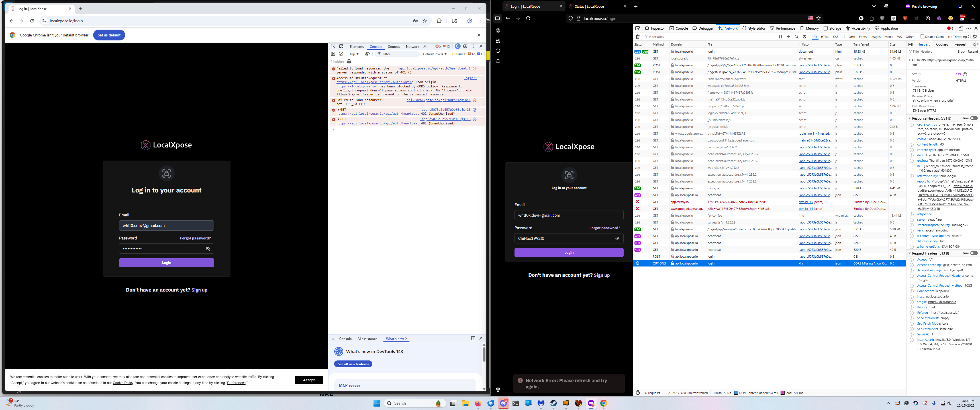This screenshot has height=410, width=980.
Task: Enable the Disable Cache checkbox
Action: (x=922, y=37)
